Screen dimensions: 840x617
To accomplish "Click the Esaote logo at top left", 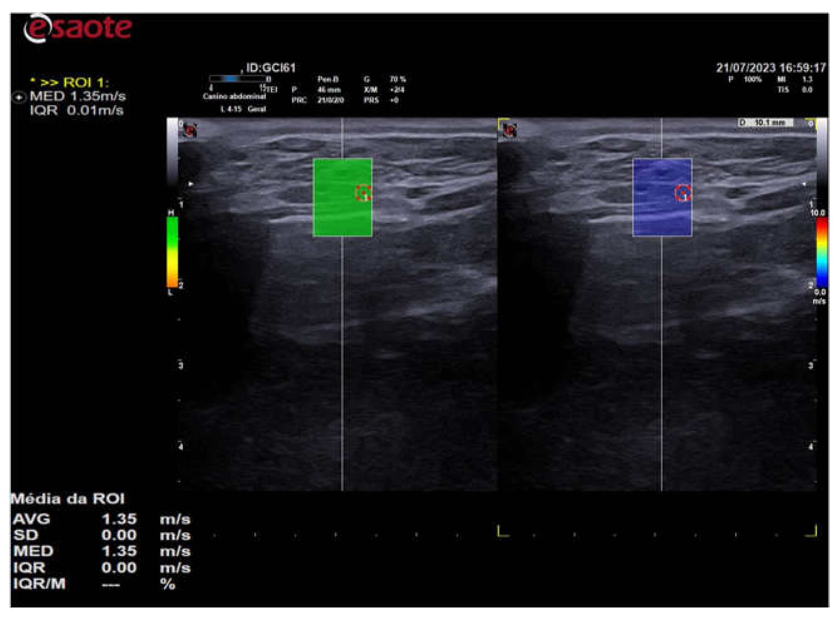I will coord(78,28).
